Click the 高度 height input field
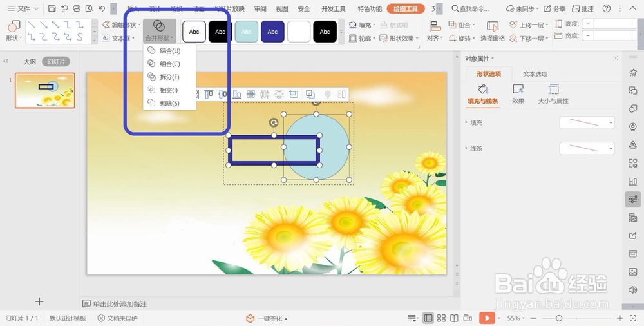This screenshot has width=644, height=326. tap(614, 24)
